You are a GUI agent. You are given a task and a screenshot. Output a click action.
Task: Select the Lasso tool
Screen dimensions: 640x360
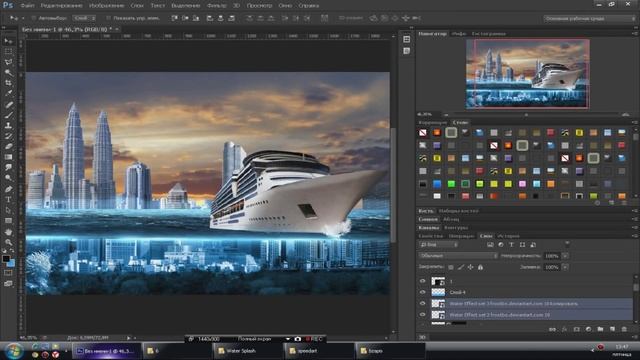point(8,62)
